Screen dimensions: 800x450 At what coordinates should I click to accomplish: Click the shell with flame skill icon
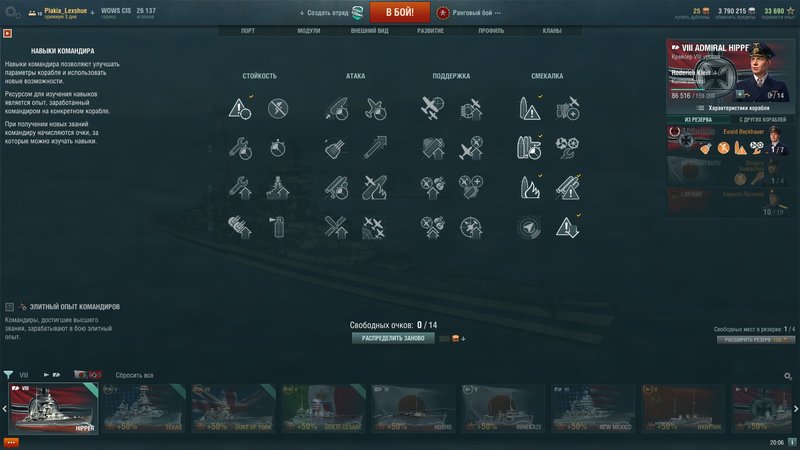[529, 188]
